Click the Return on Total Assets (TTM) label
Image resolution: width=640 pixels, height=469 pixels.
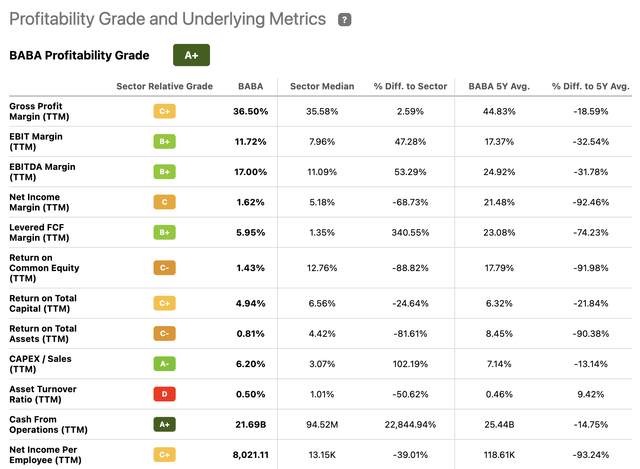click(x=43, y=335)
